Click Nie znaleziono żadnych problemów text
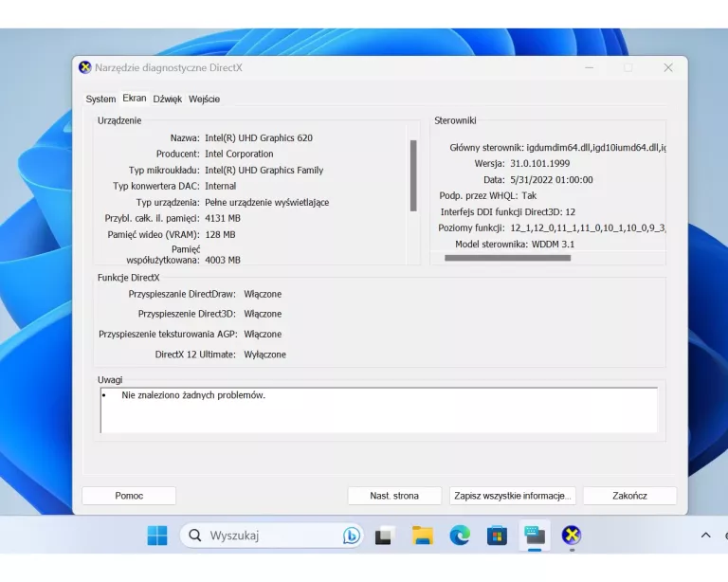The image size is (728, 582). [193, 395]
